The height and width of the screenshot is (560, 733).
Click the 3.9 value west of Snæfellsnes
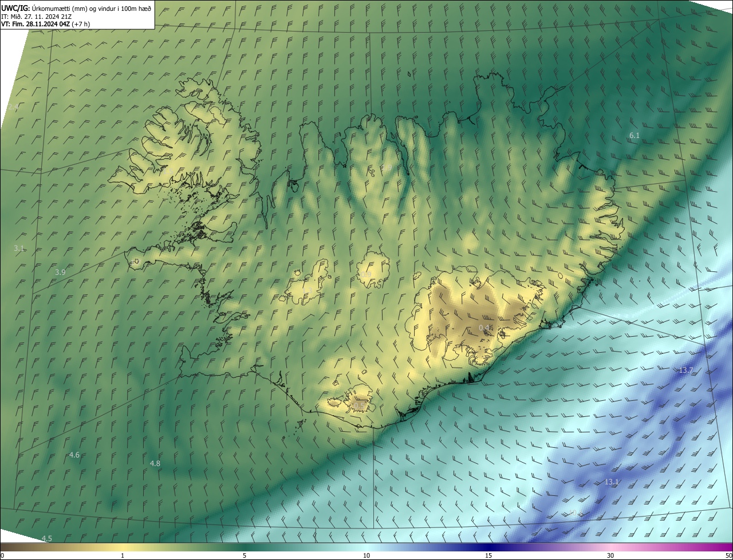(x=60, y=273)
